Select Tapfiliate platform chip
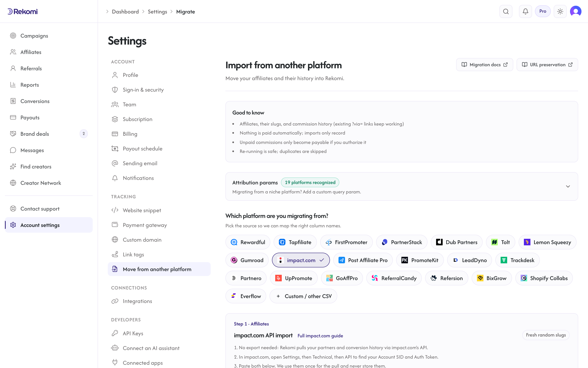 pyautogui.click(x=295, y=242)
